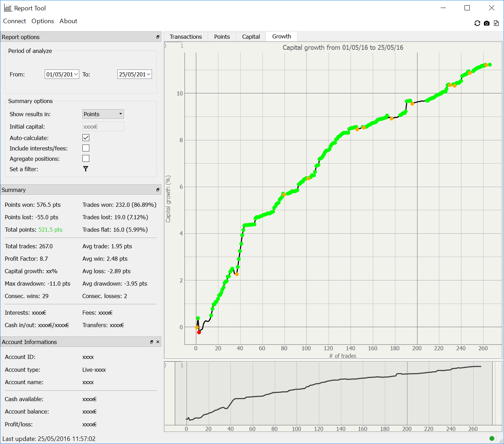Open the filter funnel icon

pos(85,169)
